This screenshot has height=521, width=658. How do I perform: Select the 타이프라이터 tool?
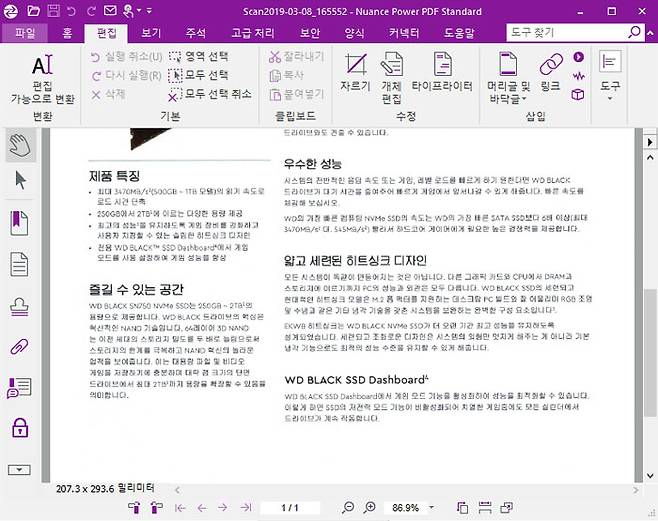coord(442,72)
